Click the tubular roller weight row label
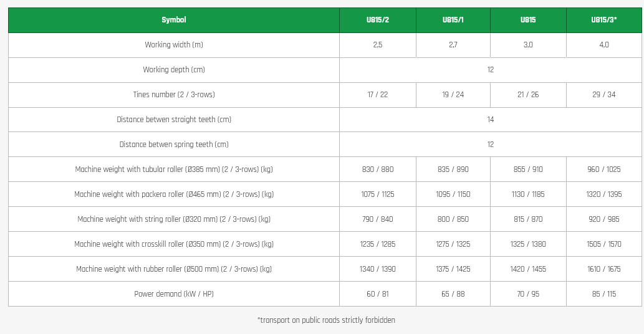Screen dimensions: 644x334 [174, 169]
